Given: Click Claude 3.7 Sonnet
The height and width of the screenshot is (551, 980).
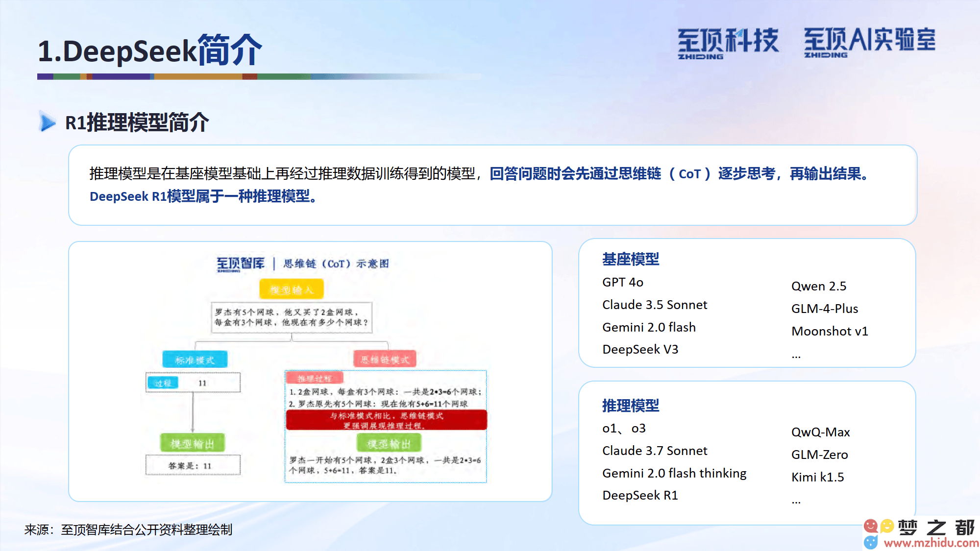Looking at the screenshot, I should click(x=655, y=451).
